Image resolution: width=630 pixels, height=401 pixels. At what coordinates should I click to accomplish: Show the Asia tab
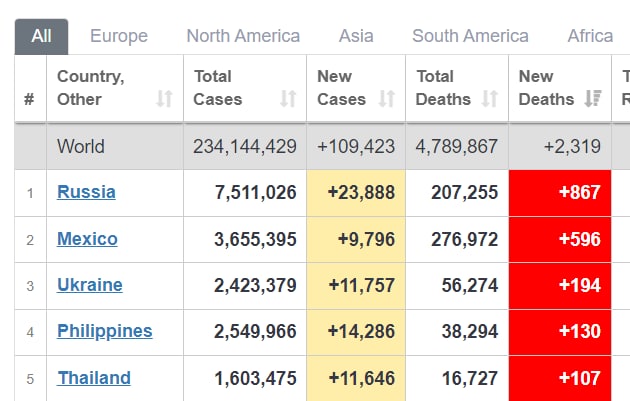pos(356,36)
